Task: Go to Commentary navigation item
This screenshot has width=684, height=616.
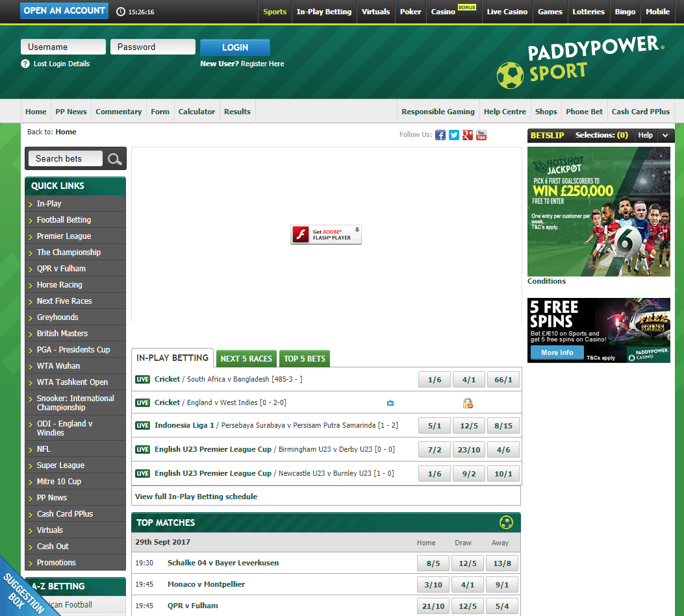Action: pyautogui.click(x=119, y=112)
